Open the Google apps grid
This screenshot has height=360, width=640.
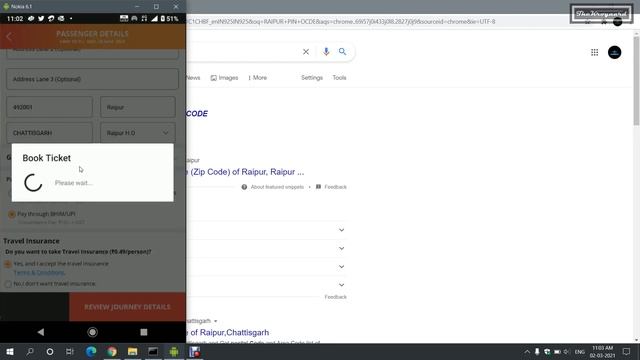[x=594, y=52]
